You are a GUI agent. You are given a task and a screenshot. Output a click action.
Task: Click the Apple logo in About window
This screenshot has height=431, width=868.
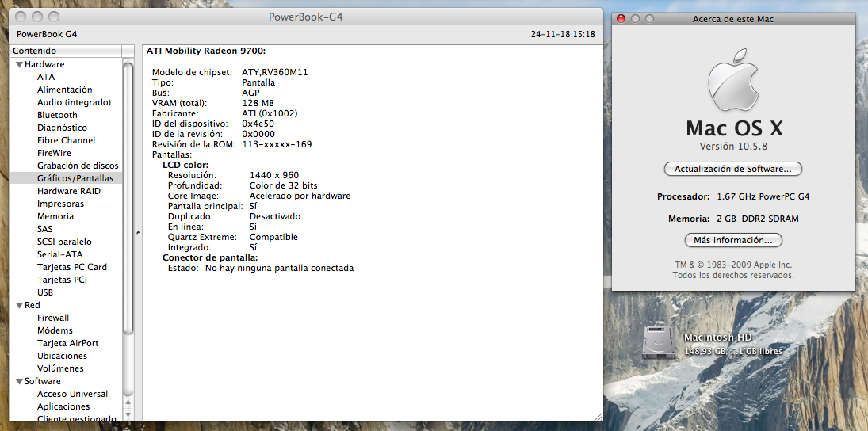(733, 80)
